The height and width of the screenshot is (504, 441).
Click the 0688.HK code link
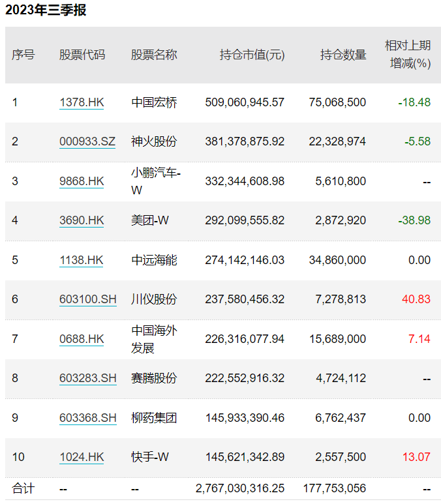click(81, 339)
